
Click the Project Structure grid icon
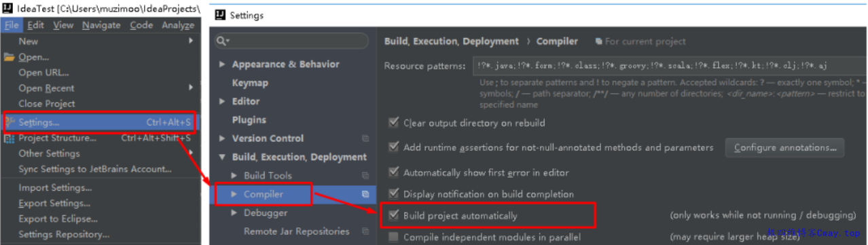[10, 138]
